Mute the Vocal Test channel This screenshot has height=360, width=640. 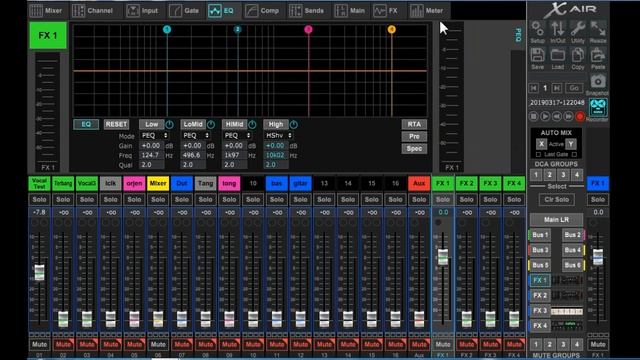[40, 344]
